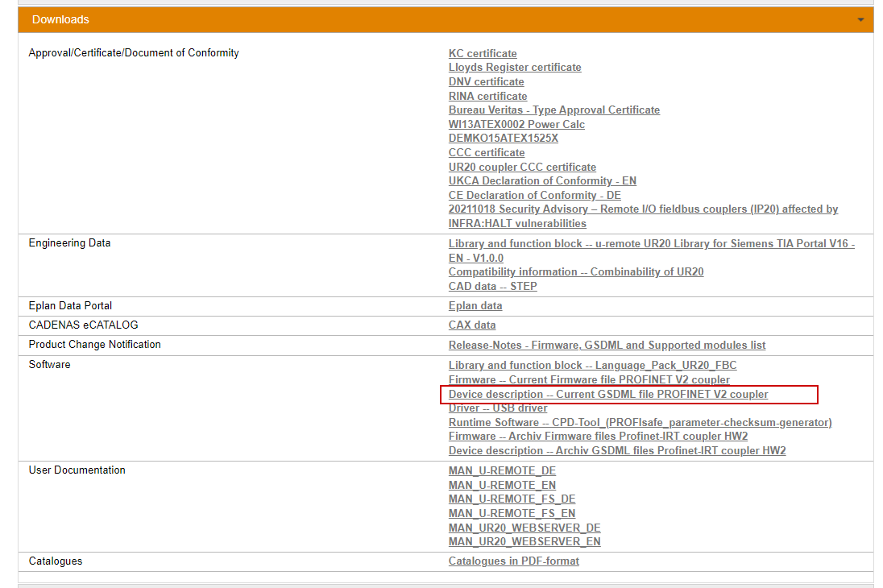Image resolution: width=883 pixels, height=588 pixels.
Task: Open Combinability of UR20 compatibility information
Action: (x=576, y=272)
